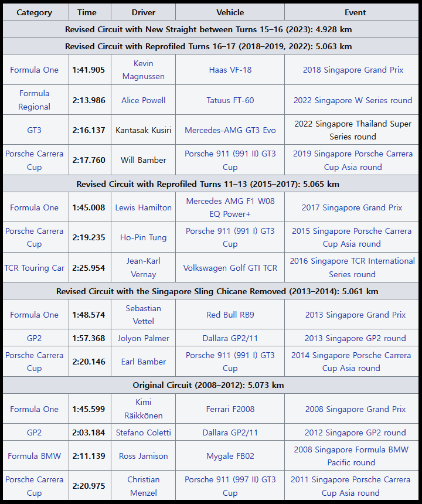Open the Mygale FB02 link

coord(230,456)
